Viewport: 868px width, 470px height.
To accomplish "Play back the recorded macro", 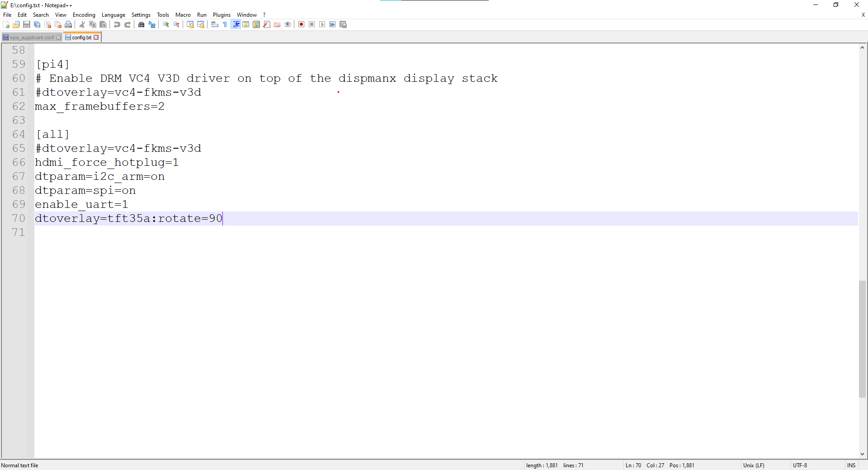I will pyautogui.click(x=322, y=24).
